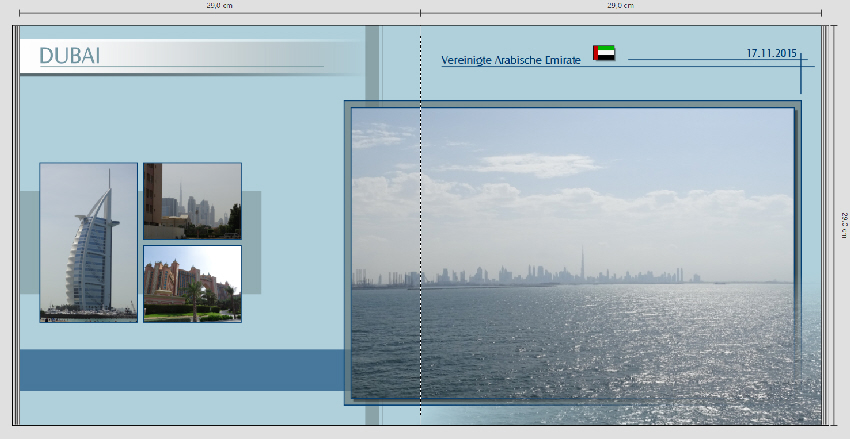Select the DUBAI title text
Viewport: 850px width, 439px height.
click(x=70, y=57)
